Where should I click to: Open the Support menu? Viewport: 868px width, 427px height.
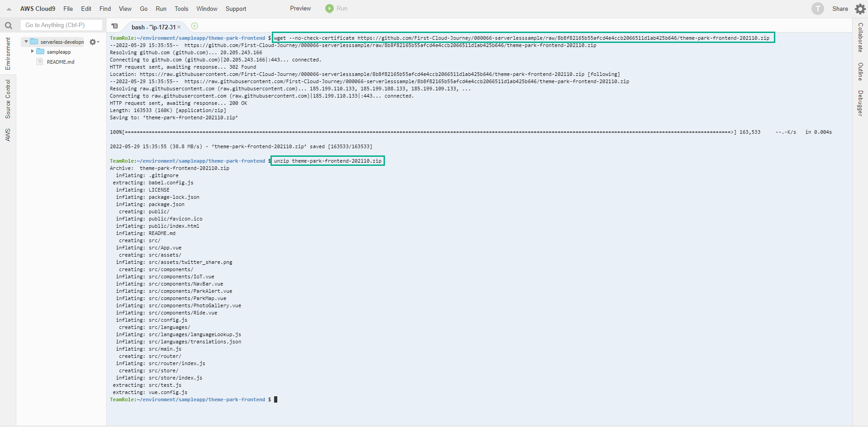tap(236, 9)
